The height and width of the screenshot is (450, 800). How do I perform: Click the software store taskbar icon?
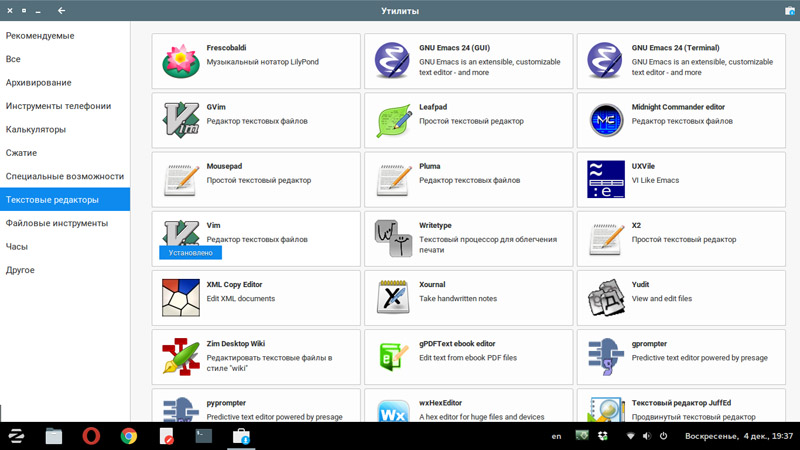click(241, 436)
